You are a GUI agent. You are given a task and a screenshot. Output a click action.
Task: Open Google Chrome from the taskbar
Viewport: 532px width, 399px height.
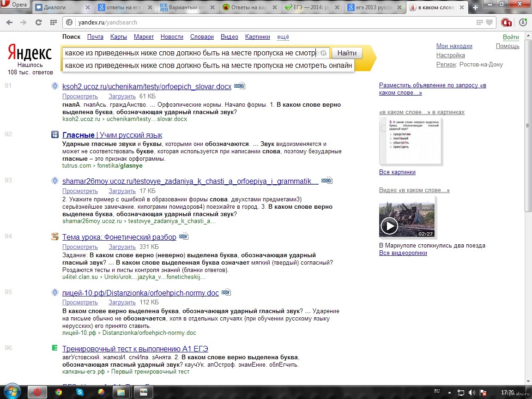[59, 392]
